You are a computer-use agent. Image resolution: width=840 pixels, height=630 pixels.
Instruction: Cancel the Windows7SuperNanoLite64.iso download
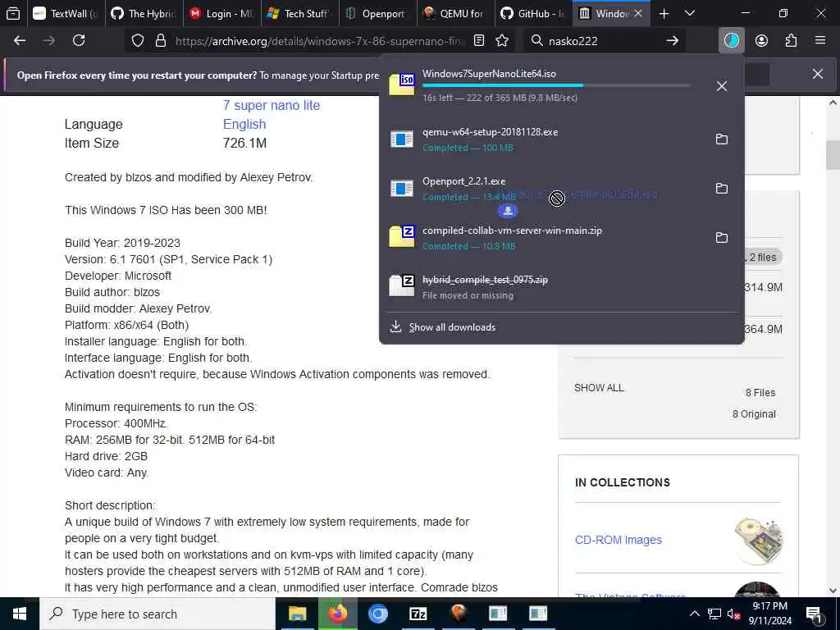[722, 85]
